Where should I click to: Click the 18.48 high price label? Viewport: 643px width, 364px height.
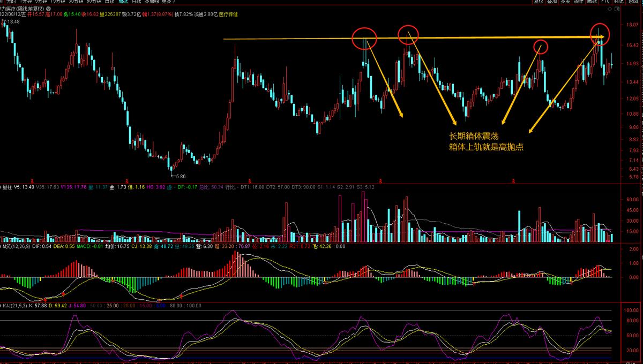click(x=13, y=21)
